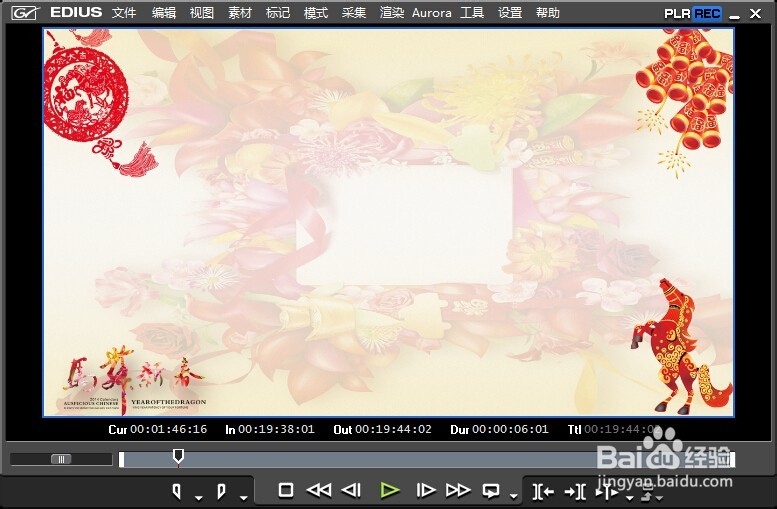Click the grey position scrub bar
Screen dimensions: 777x509
(427, 459)
